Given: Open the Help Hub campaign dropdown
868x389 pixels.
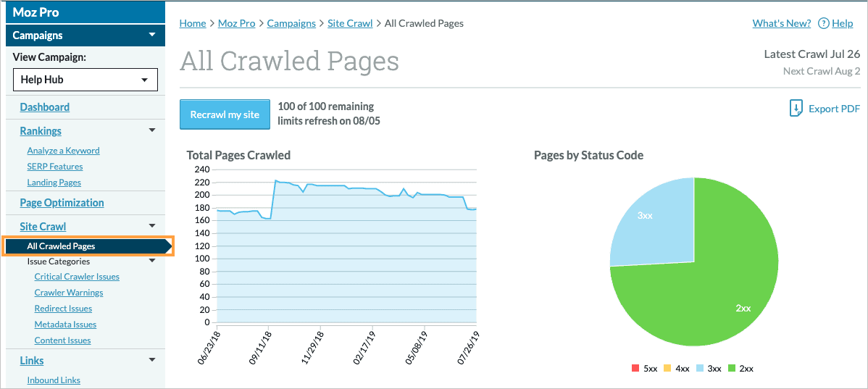Looking at the screenshot, I should coord(85,80).
